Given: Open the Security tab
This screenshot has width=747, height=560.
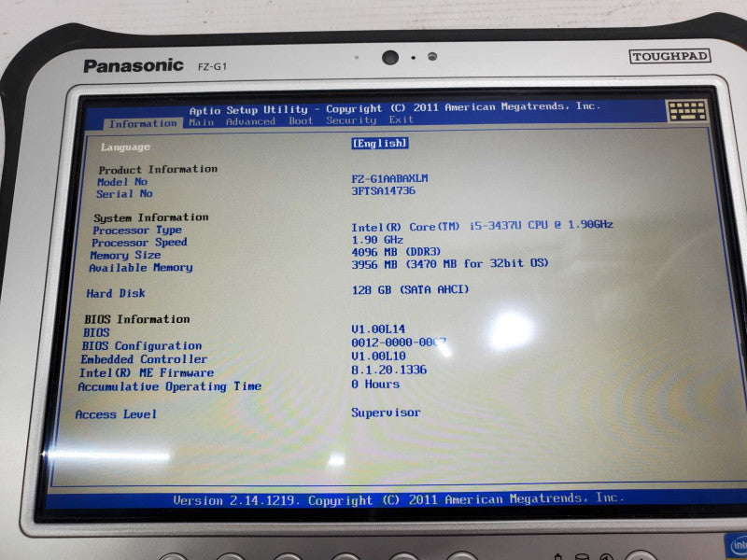Looking at the screenshot, I should (x=351, y=120).
